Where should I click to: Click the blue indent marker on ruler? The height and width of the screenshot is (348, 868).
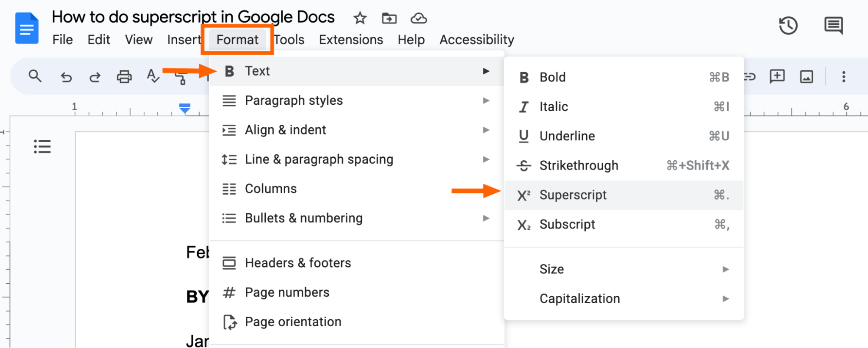click(x=185, y=108)
